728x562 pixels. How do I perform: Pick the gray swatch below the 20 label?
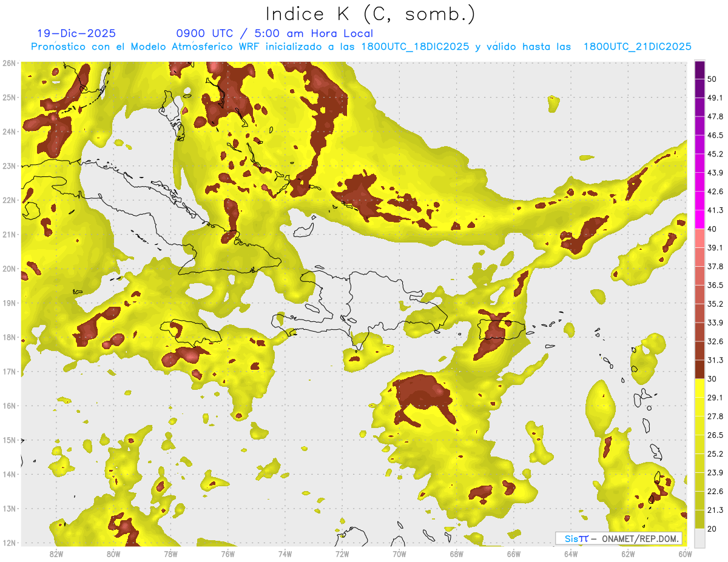pos(699,537)
